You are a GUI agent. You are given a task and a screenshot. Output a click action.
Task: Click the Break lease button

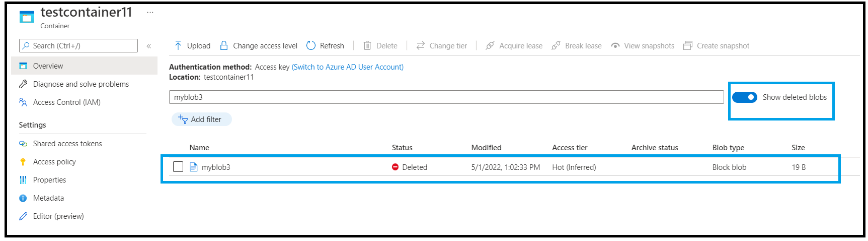tap(577, 45)
